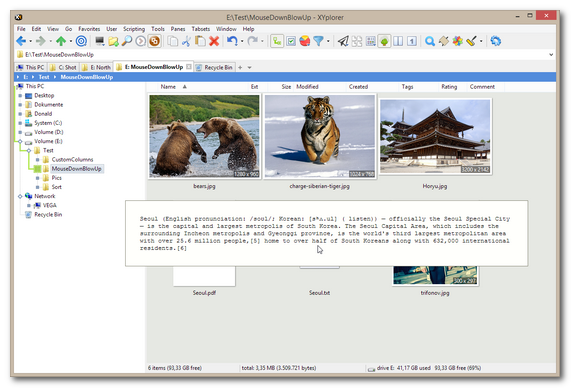Viewport: 571px width, 388px height.
Task: Go up one folder with the green arrow
Action: pyautogui.click(x=61, y=41)
